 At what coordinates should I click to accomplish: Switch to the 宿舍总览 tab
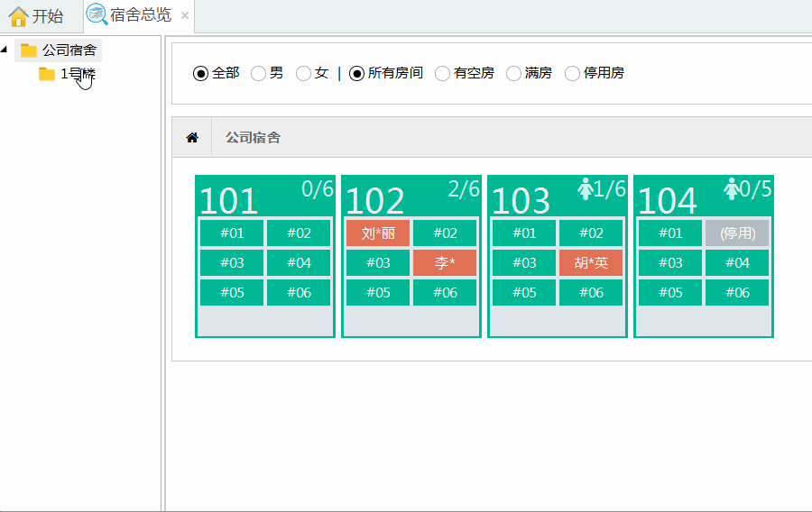[141, 15]
